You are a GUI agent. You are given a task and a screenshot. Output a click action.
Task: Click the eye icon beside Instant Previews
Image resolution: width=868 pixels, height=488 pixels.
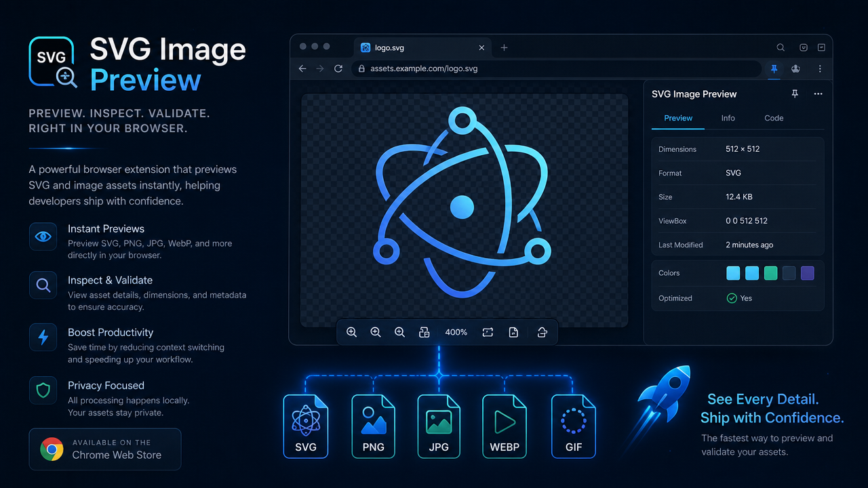[x=43, y=237]
